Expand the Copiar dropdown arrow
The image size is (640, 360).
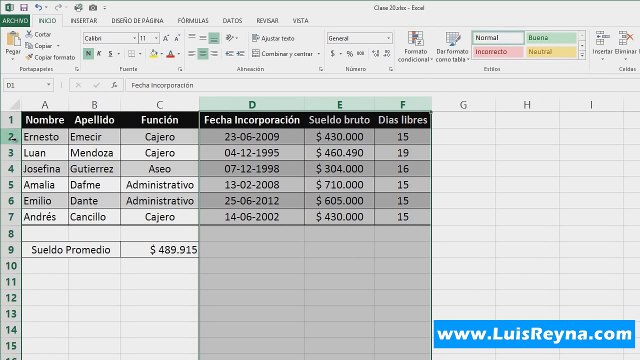pos(58,46)
